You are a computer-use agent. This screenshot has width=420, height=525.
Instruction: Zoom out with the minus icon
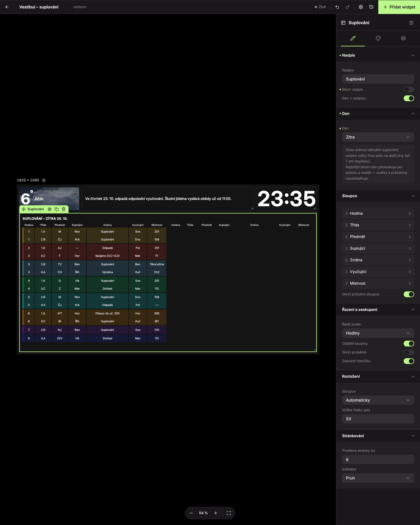(191, 513)
